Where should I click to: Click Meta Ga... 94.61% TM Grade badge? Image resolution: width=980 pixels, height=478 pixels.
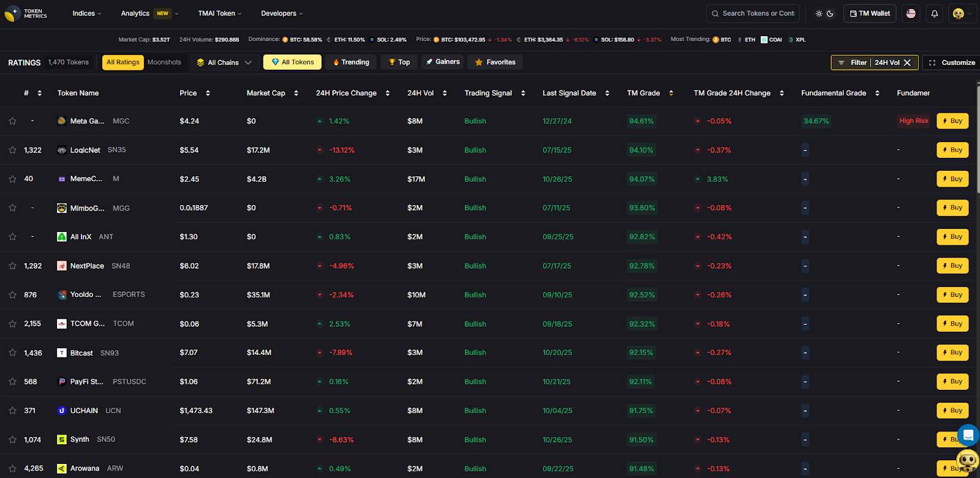(641, 121)
